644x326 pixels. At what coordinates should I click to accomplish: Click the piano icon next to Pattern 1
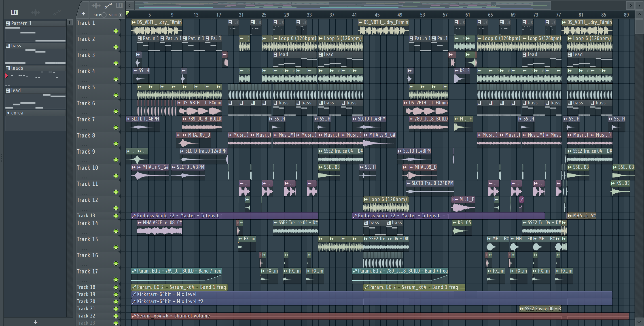pos(8,23)
